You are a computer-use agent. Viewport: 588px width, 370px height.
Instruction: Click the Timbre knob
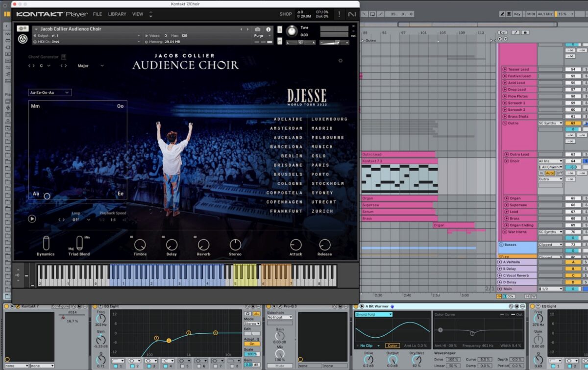click(140, 245)
